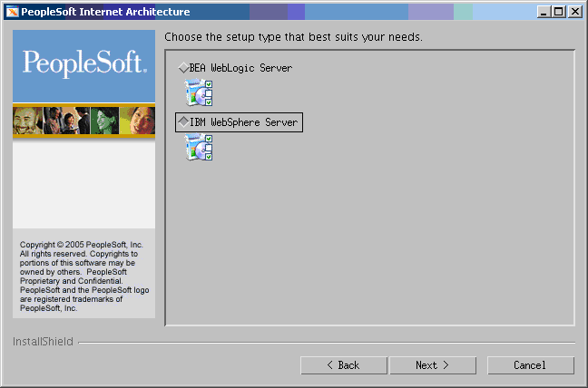The image size is (588, 388).
Task: Click the setup icon under IBM WebSphere Server
Action: (x=198, y=147)
